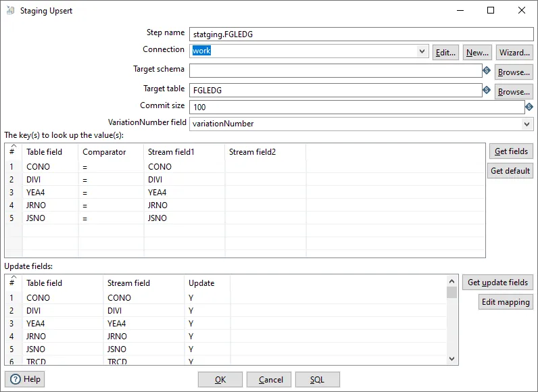Browse for the Target schema

pos(514,72)
